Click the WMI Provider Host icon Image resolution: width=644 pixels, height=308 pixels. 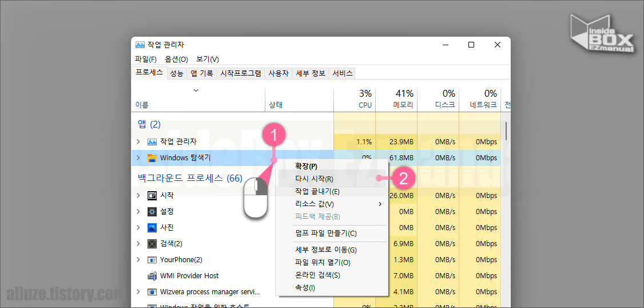pos(152,276)
